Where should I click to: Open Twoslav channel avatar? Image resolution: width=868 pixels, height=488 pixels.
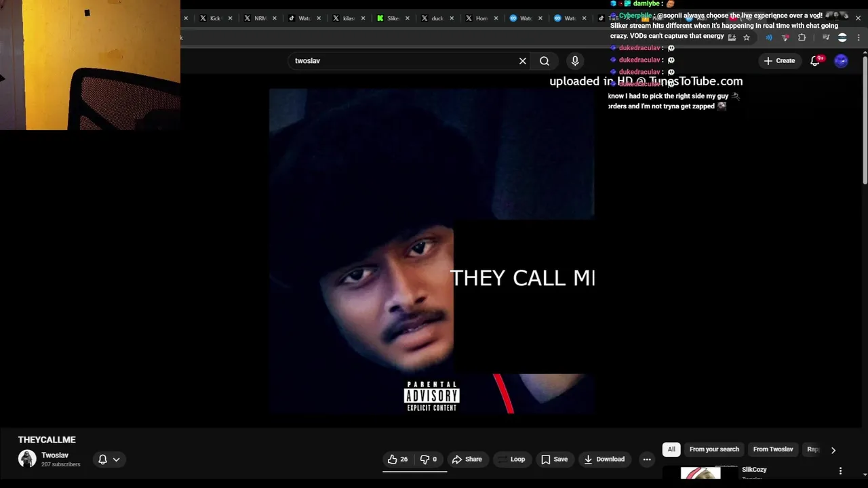click(27, 459)
